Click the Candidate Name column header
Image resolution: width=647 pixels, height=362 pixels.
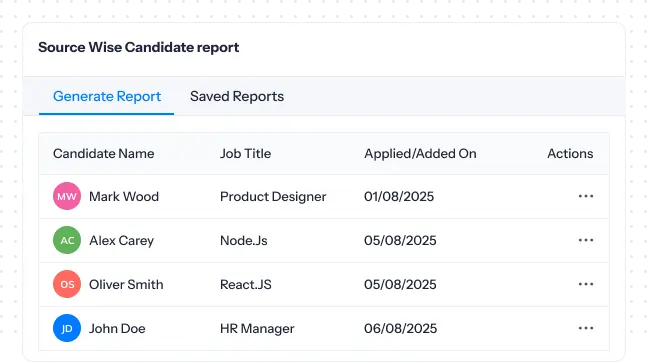click(104, 154)
